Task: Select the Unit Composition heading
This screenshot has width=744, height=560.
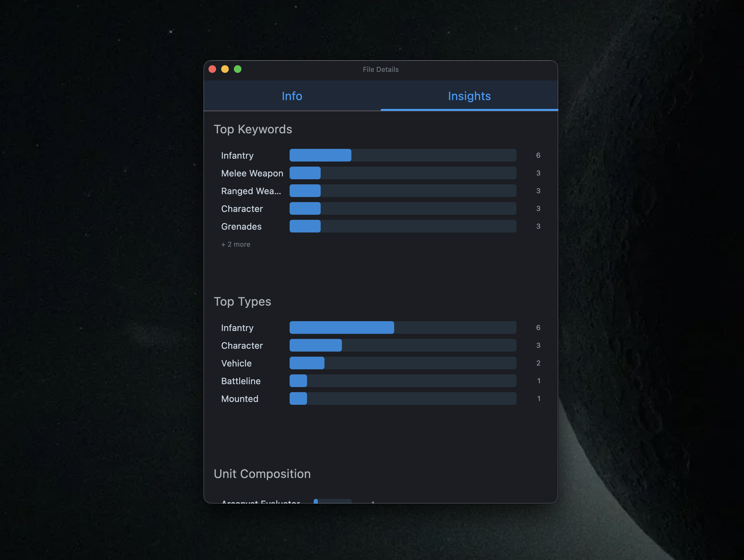Action: (262, 474)
